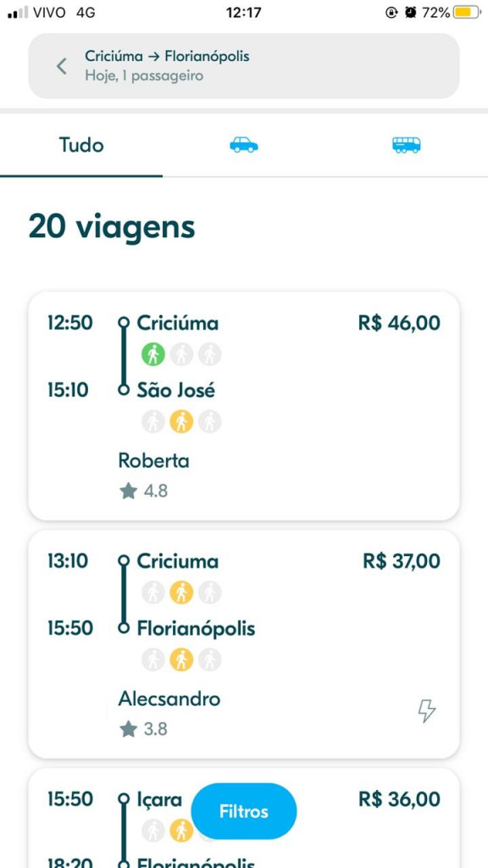488x868 pixels.
Task: Tap star rating 3.8 for Alecsandro
Action: point(143,729)
